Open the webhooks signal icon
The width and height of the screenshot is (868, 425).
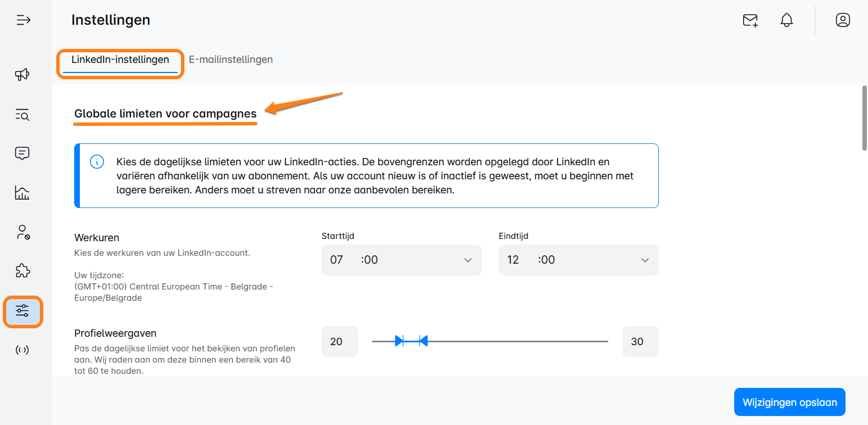[x=22, y=350]
